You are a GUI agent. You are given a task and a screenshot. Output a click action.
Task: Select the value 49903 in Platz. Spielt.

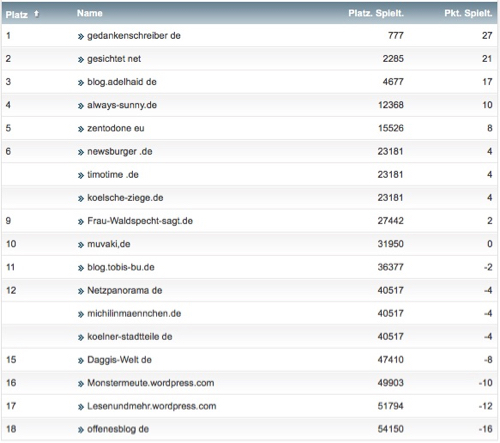click(391, 383)
